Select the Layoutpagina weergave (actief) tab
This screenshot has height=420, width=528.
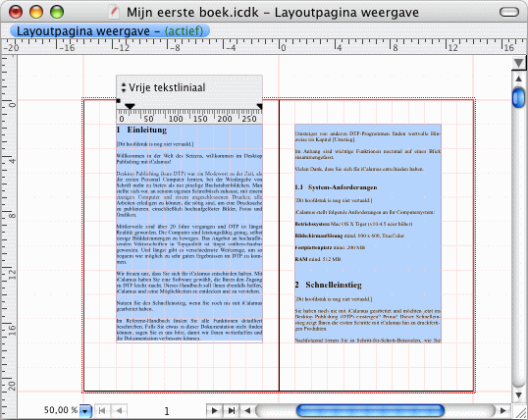pos(110,31)
